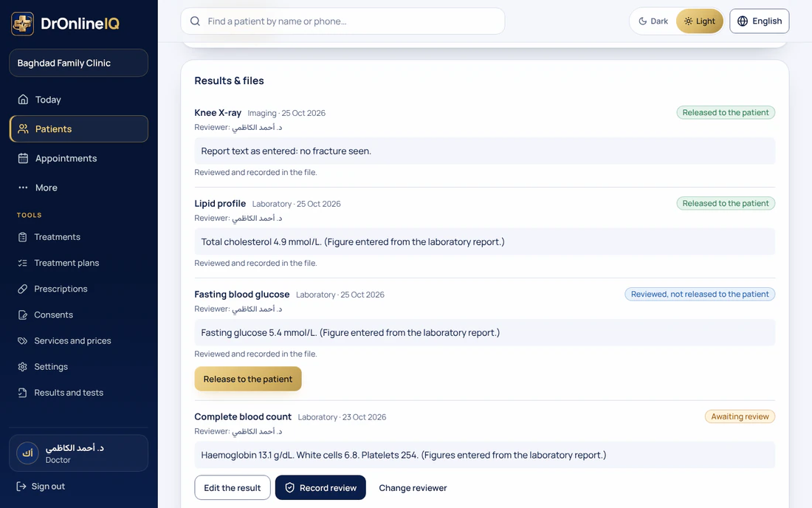Click the Treatment plans checklist icon
This screenshot has height=508, width=812.
[22, 263]
